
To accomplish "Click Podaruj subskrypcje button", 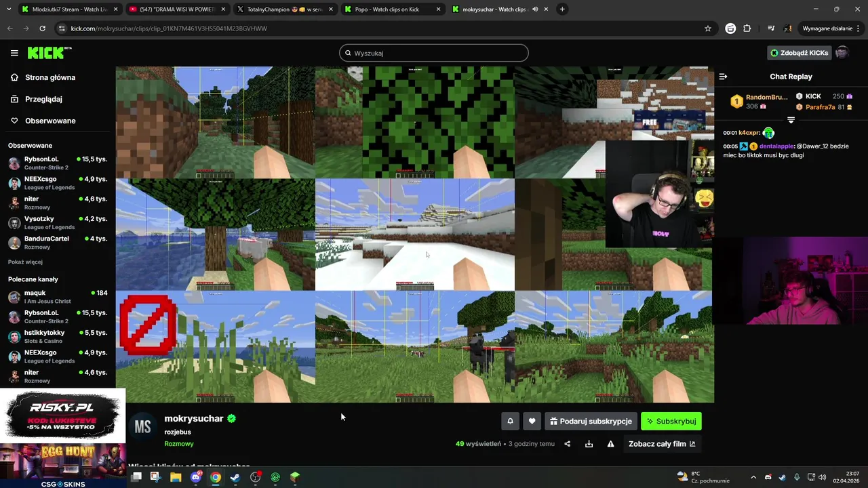I will tap(591, 422).
